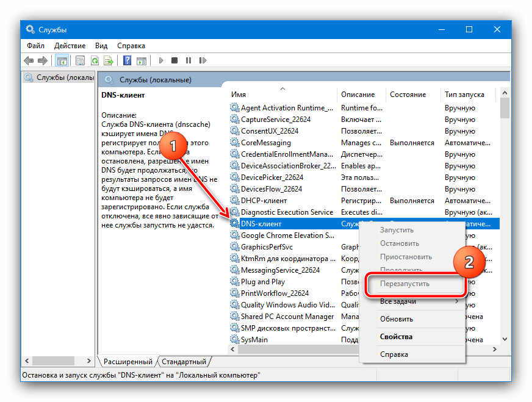Screen dimensions: 532x402
Task: Open the Файл menu
Action: tap(35, 46)
